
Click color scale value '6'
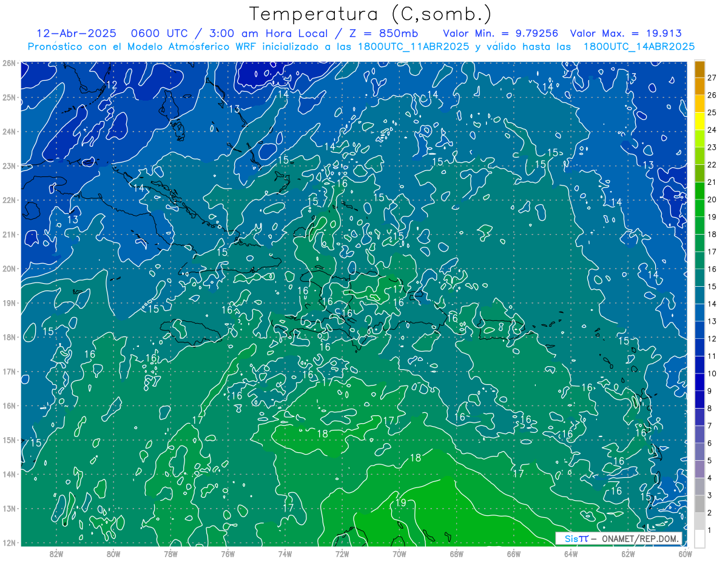tap(710, 443)
